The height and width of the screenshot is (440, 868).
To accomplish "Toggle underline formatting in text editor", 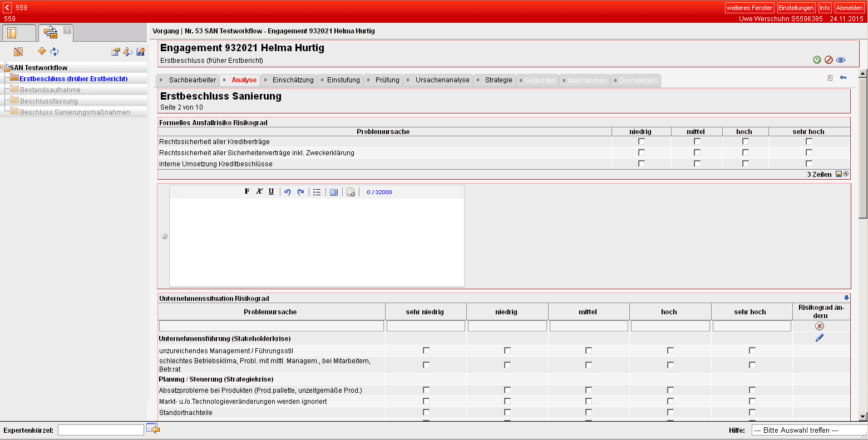I will 271,192.
